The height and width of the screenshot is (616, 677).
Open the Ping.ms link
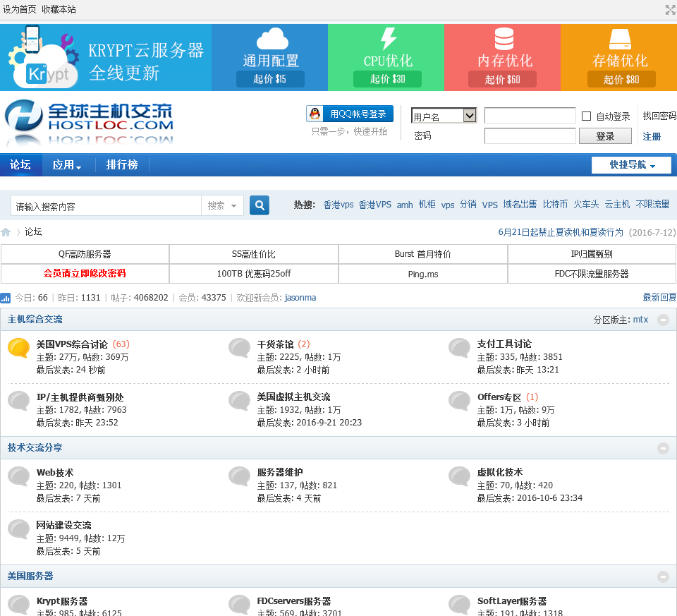tap(423, 274)
